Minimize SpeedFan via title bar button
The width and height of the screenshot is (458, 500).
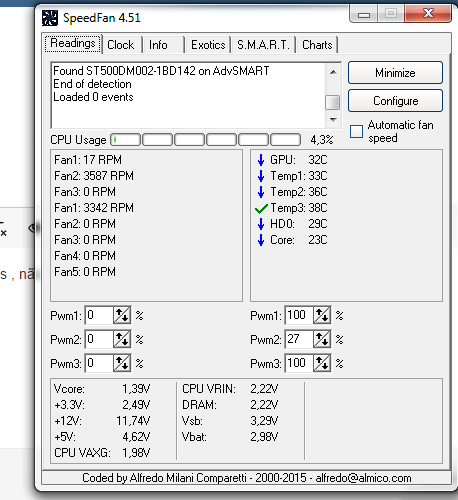[x=364, y=13]
